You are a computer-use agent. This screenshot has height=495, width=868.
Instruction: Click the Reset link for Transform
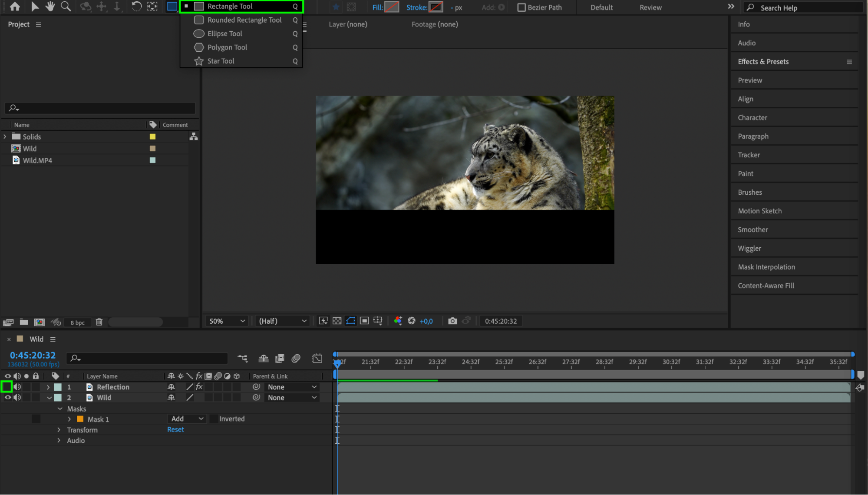(175, 429)
